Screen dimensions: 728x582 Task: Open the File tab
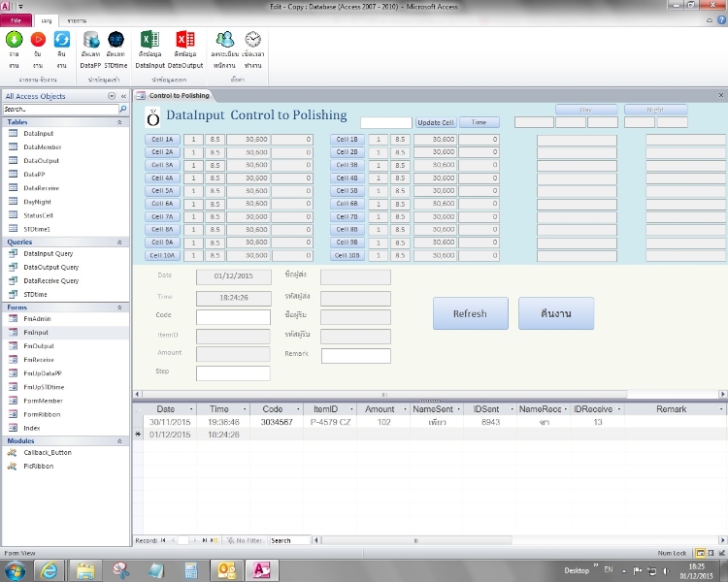click(x=16, y=19)
